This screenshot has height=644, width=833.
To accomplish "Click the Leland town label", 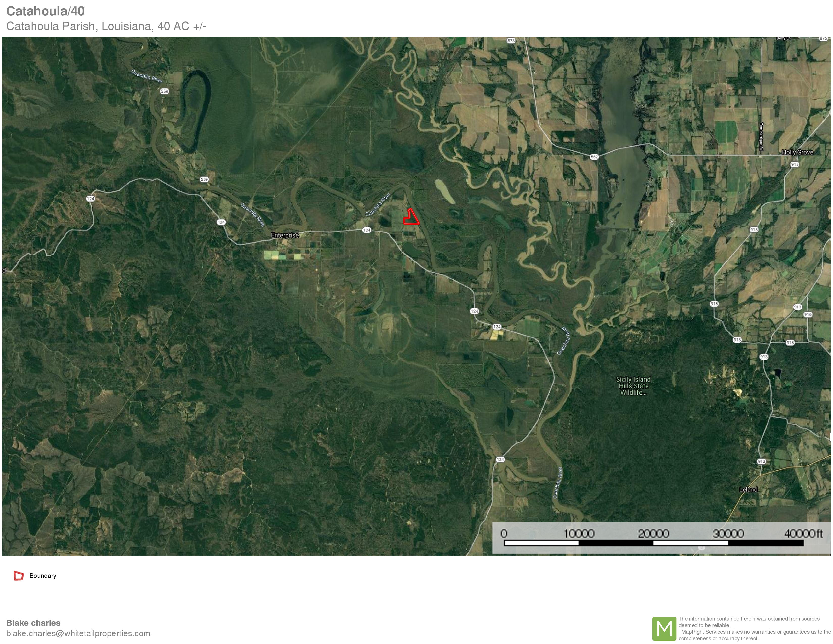I will (748, 489).
